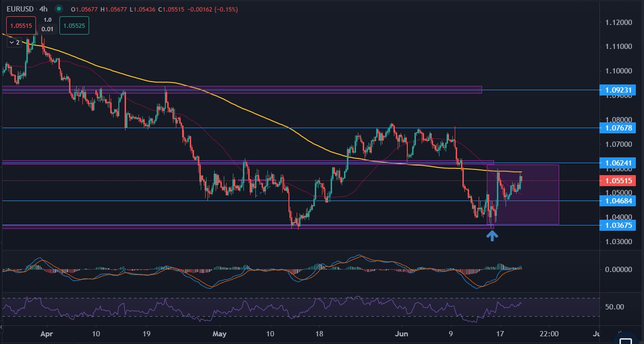
Task: Click the blue arrow marker below the chart
Action: click(493, 235)
